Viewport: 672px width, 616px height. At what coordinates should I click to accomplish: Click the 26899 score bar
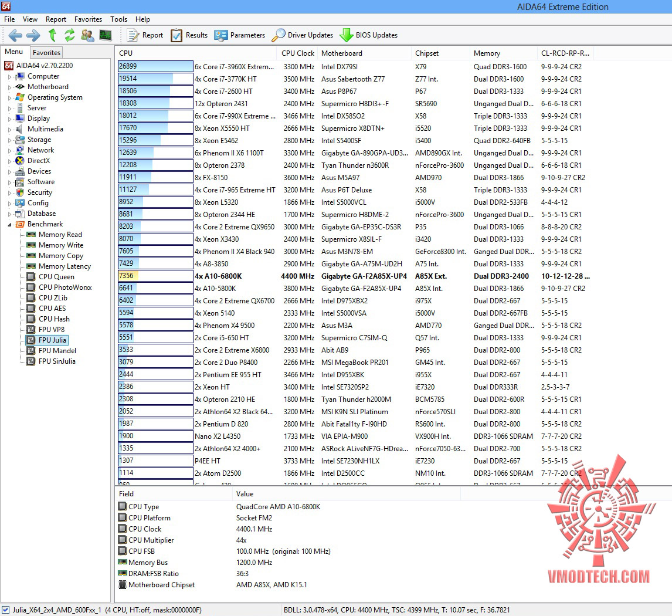pyautogui.click(x=155, y=66)
